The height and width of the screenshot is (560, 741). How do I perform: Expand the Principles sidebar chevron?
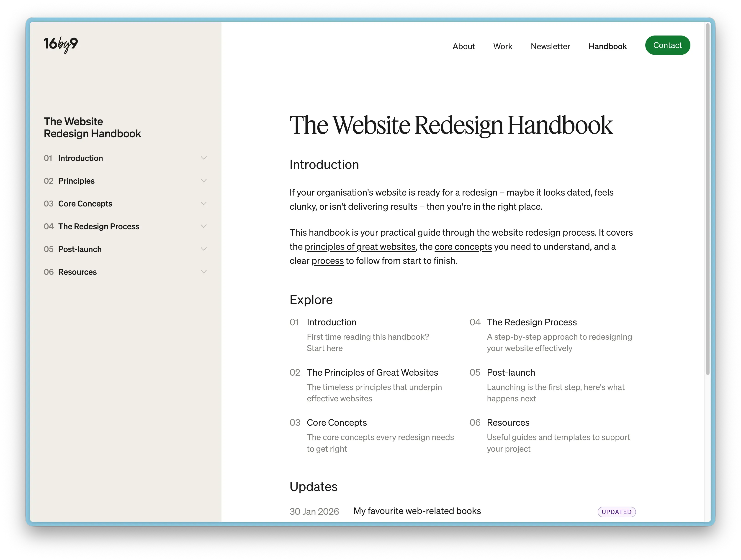(x=204, y=181)
